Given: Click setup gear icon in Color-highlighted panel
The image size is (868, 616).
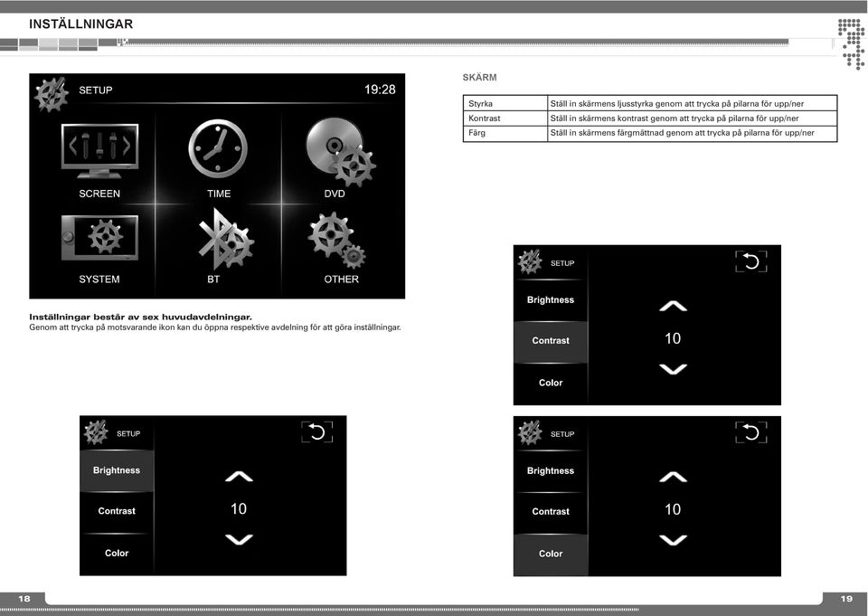Looking at the screenshot, I should click(530, 433).
